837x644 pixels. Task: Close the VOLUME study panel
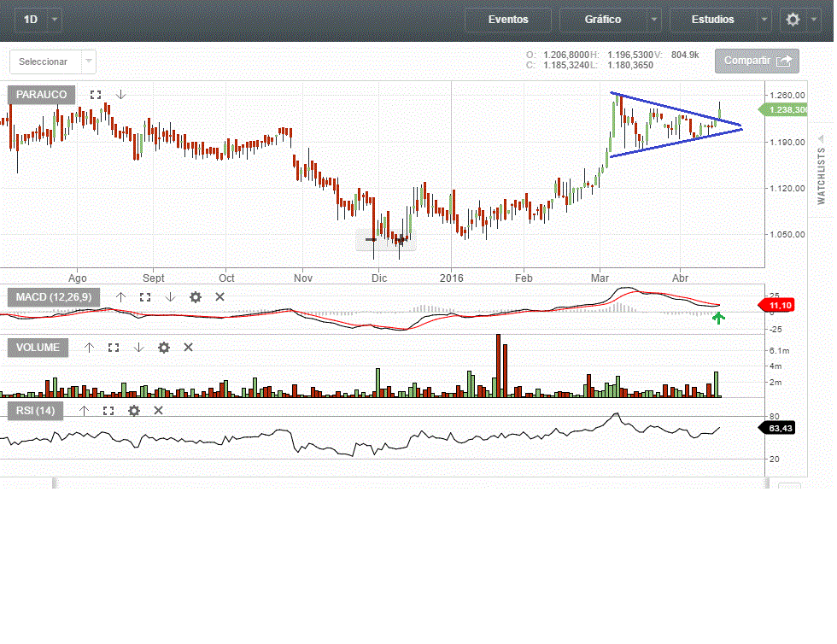click(188, 348)
